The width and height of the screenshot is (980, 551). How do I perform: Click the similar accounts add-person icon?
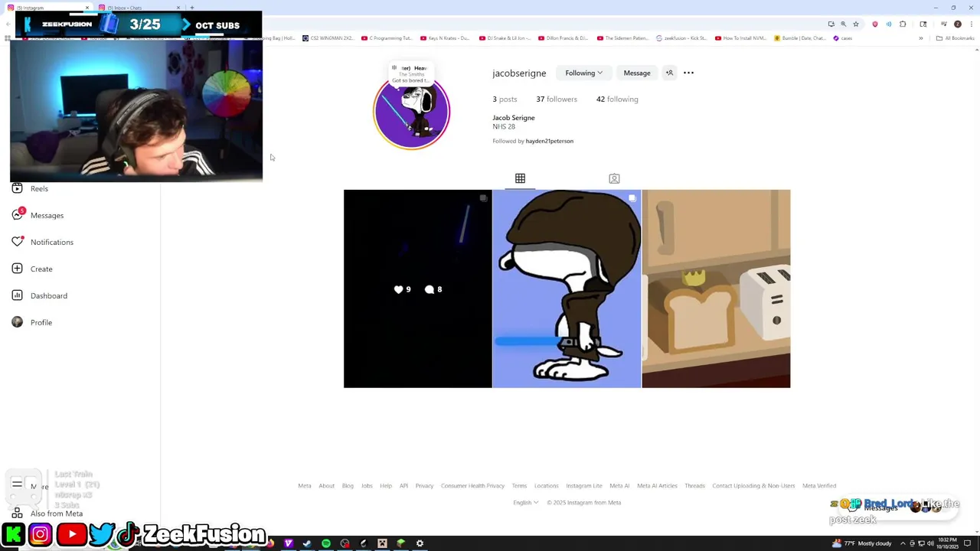669,73
